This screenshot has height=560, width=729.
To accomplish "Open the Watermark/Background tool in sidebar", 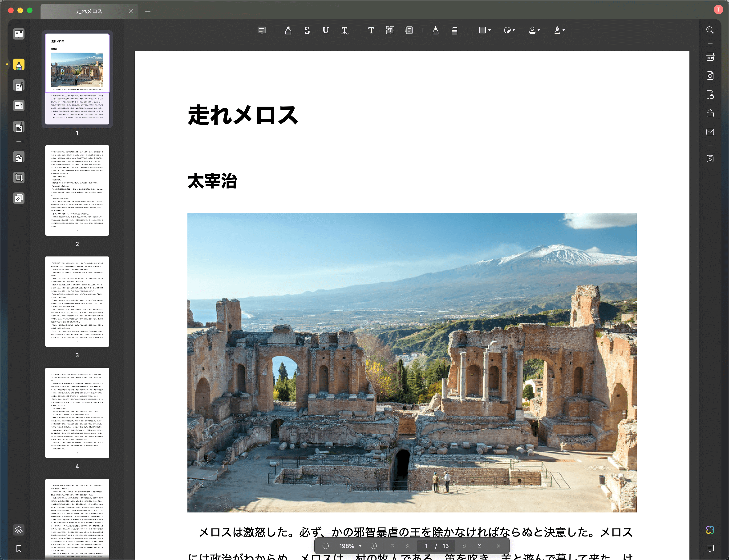I will pyautogui.click(x=19, y=198).
